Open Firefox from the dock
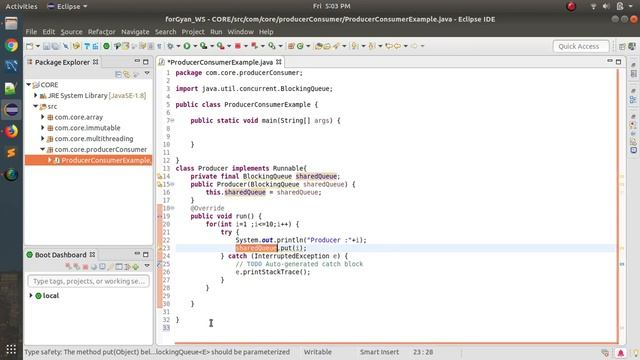The height and width of the screenshot is (360, 640). click(11, 131)
